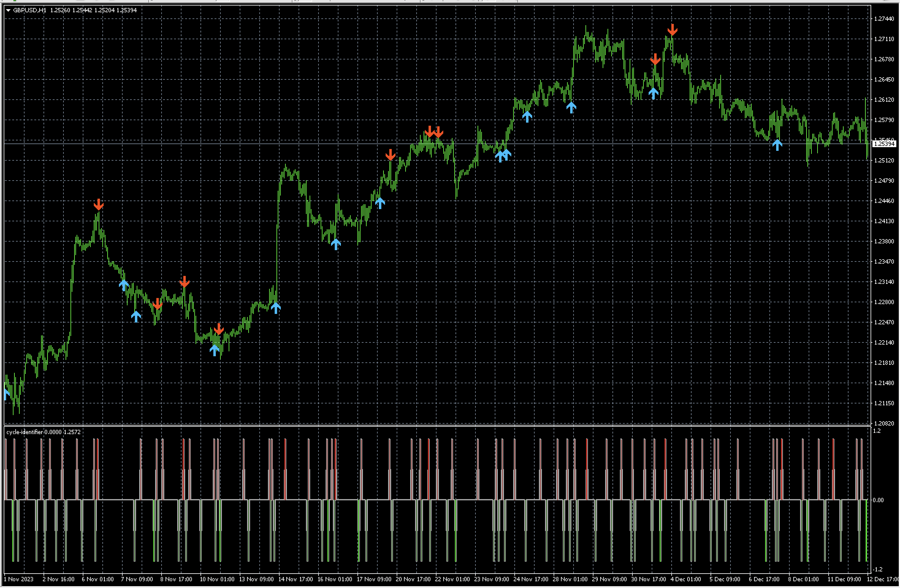Click the 1.25790 price axis label
The image size is (900, 588).
tap(884, 120)
